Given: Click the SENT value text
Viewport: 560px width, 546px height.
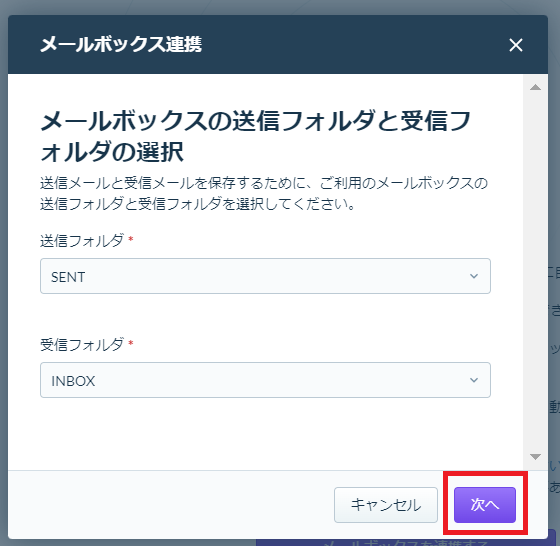Looking at the screenshot, I should (68, 277).
